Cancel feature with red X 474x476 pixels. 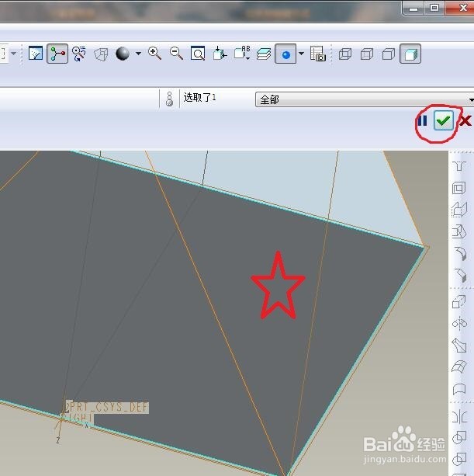465,121
